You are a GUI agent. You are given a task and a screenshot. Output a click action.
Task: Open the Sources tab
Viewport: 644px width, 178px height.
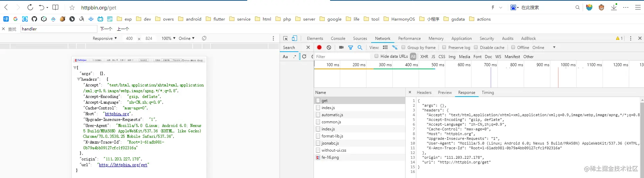coord(360,38)
